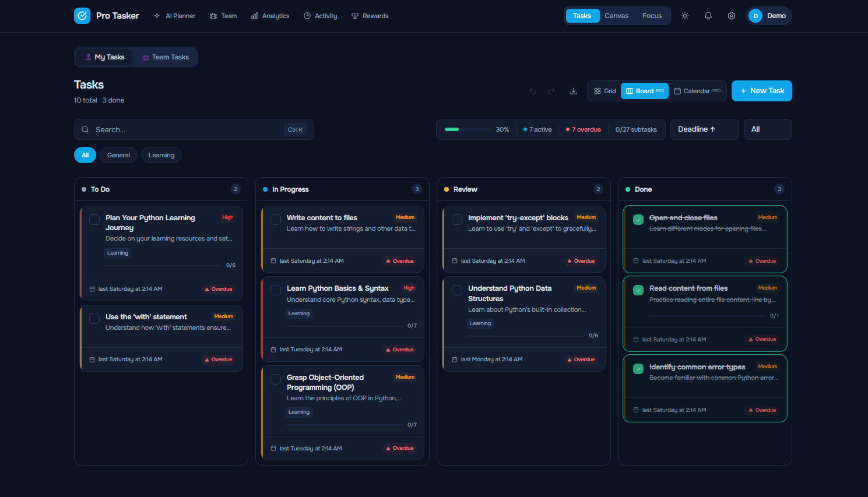868x497 pixels.
Task: Open the Activity feed
Action: click(x=320, y=16)
